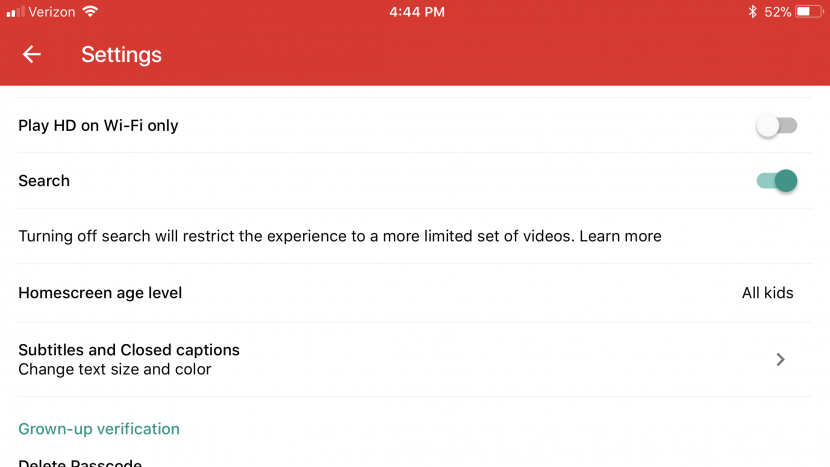Open the Learn more link
Image resolution: width=830 pixels, height=467 pixels.
pyautogui.click(x=620, y=236)
